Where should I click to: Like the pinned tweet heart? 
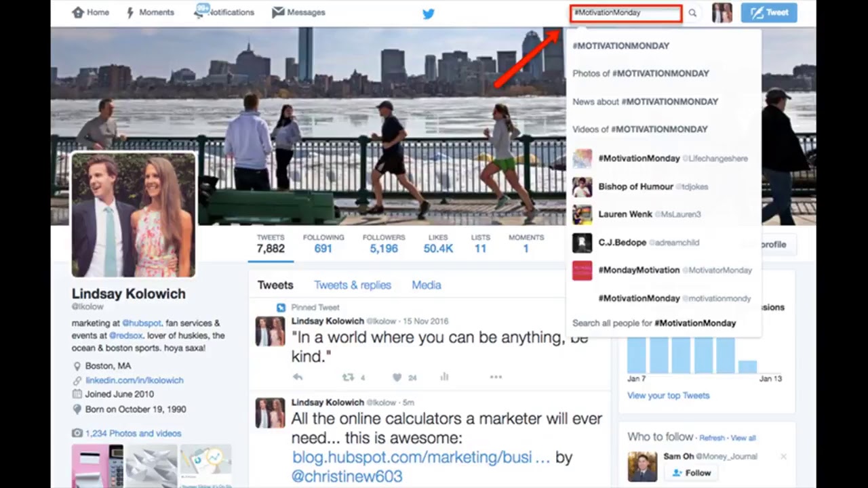pos(397,378)
